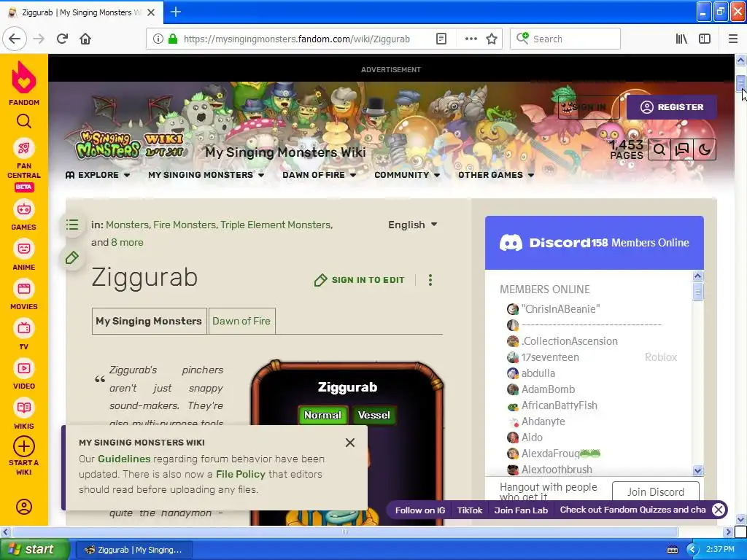The image size is (747, 560).
Task: Click wiki search magnifier near page count
Action: (659, 149)
